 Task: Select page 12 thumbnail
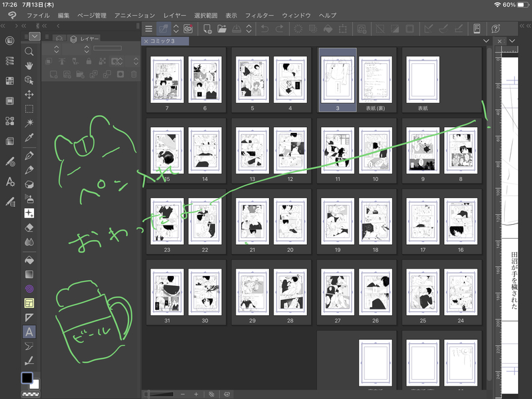click(x=290, y=150)
